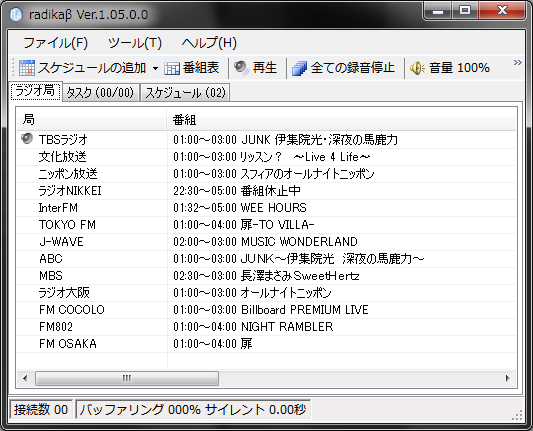Click the speaker icon beside TBSラジオ
The height and width of the screenshot is (431, 533).
[x=27, y=139]
